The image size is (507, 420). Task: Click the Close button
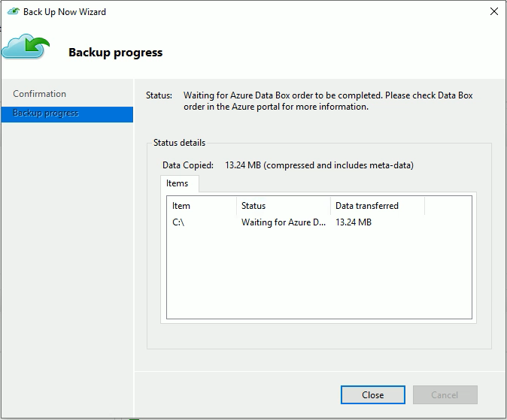coord(373,394)
